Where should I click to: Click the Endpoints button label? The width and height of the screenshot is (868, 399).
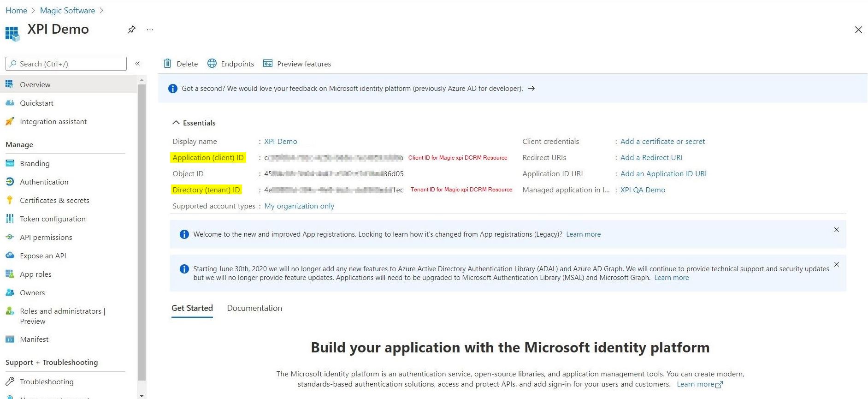(x=237, y=64)
